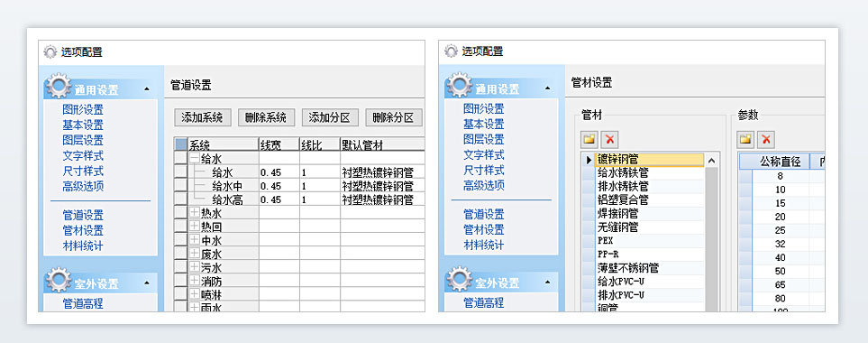Click the 删除系统 button
This screenshot has height=343, width=868.
tap(266, 117)
